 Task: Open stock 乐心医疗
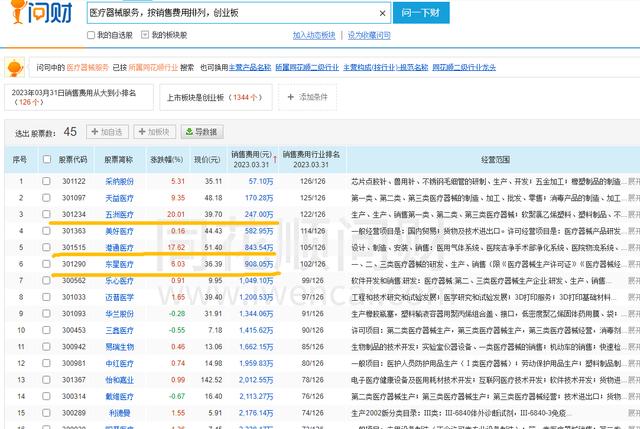tap(119, 280)
